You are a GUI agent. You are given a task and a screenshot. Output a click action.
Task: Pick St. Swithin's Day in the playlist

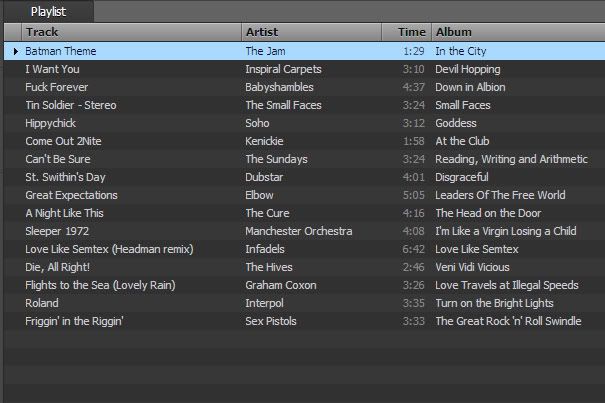[65, 177]
